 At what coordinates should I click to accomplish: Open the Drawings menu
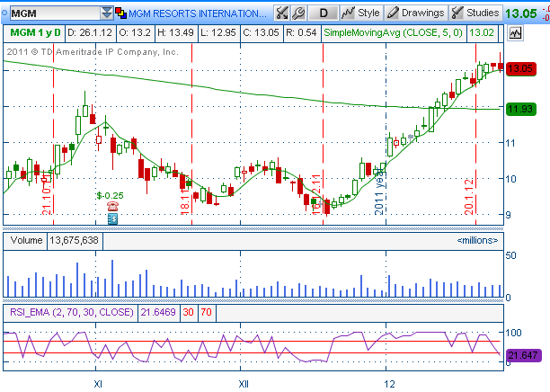click(416, 13)
